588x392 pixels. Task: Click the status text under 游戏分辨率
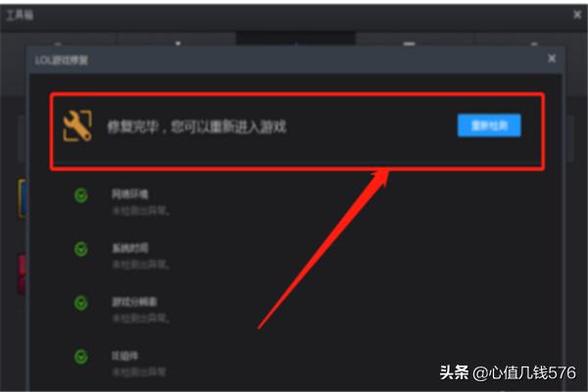click(x=140, y=318)
